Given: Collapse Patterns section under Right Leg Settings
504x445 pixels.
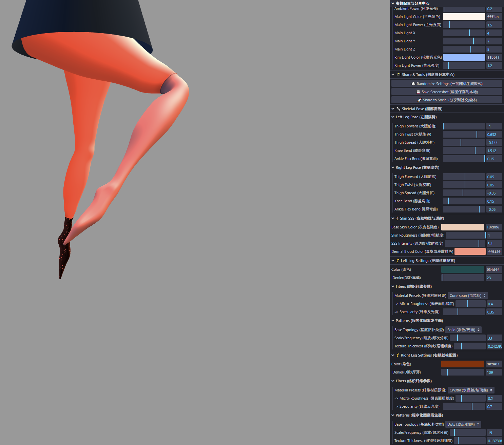Looking at the screenshot, I should (x=447, y=415).
